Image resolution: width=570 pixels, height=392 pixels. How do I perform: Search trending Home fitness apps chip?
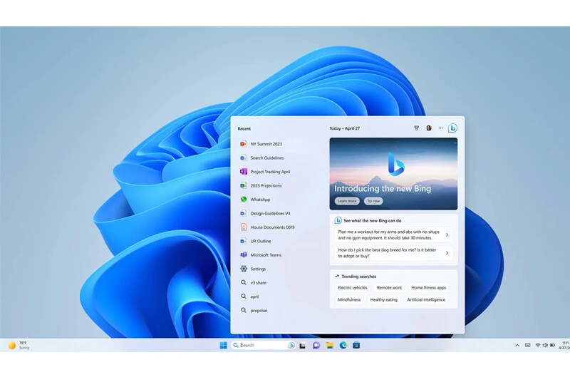click(429, 288)
